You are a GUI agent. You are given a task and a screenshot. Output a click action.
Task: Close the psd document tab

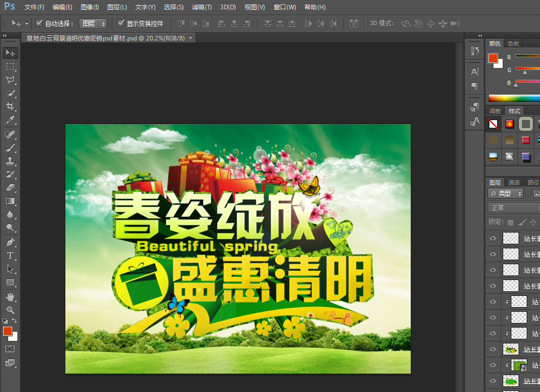[191, 37]
